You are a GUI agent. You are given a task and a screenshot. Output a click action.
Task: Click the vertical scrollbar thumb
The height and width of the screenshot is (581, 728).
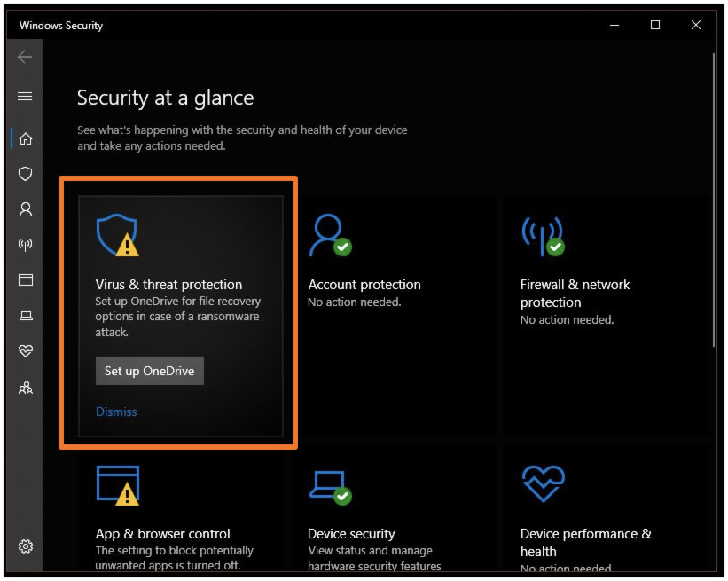point(714,200)
